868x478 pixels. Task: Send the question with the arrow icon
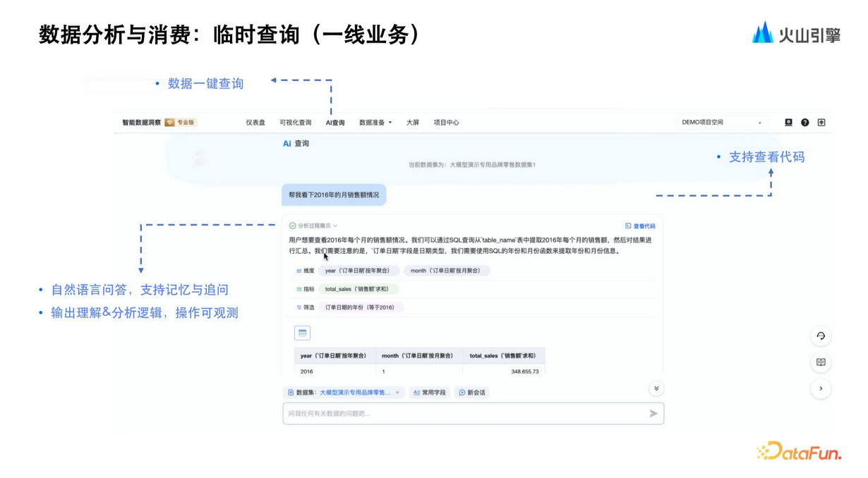(x=653, y=414)
